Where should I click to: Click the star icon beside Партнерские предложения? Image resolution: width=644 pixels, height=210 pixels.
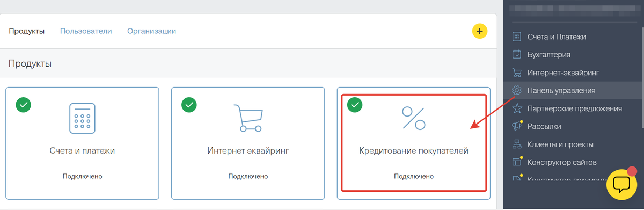pyautogui.click(x=517, y=108)
